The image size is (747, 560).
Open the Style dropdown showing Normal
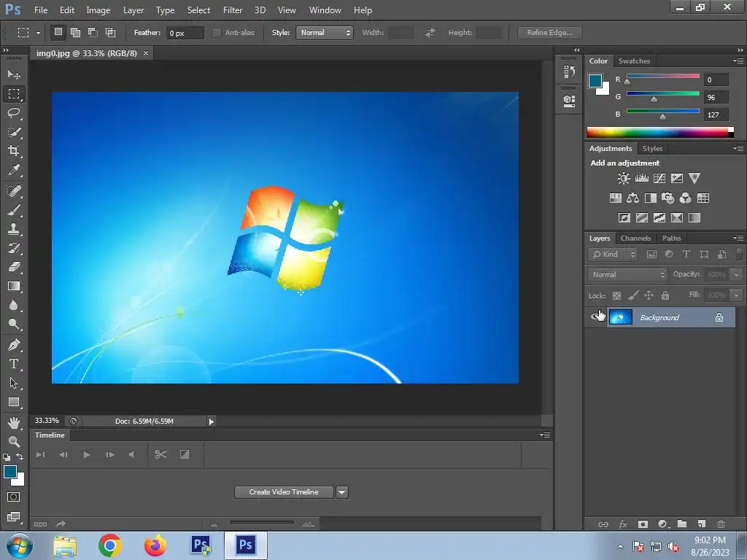point(325,33)
